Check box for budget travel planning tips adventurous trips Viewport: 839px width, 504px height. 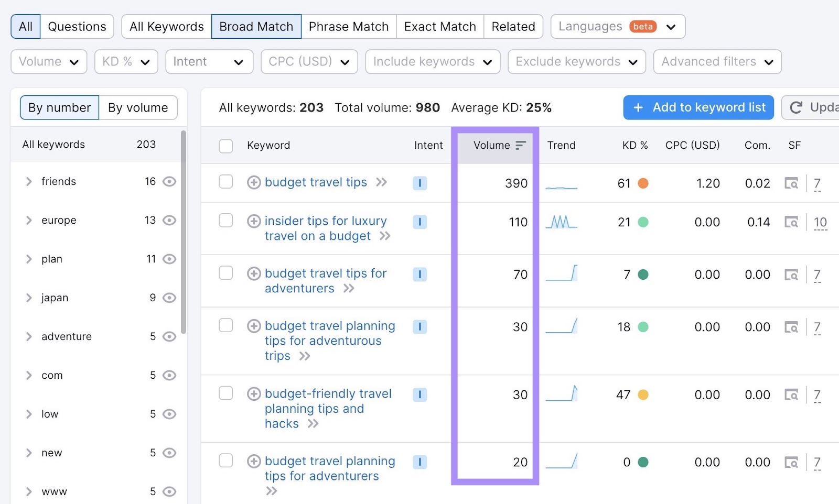click(226, 325)
